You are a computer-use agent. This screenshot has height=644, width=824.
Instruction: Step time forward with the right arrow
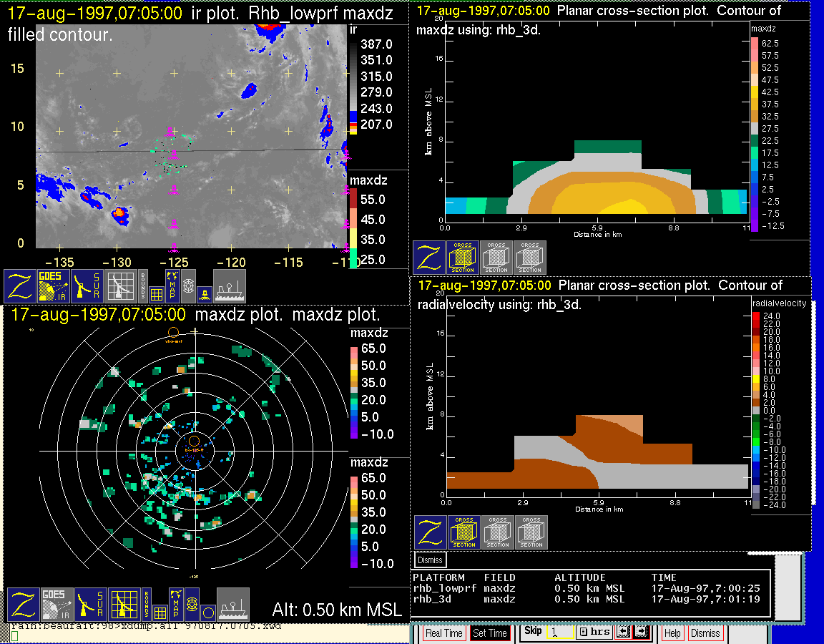(x=640, y=633)
